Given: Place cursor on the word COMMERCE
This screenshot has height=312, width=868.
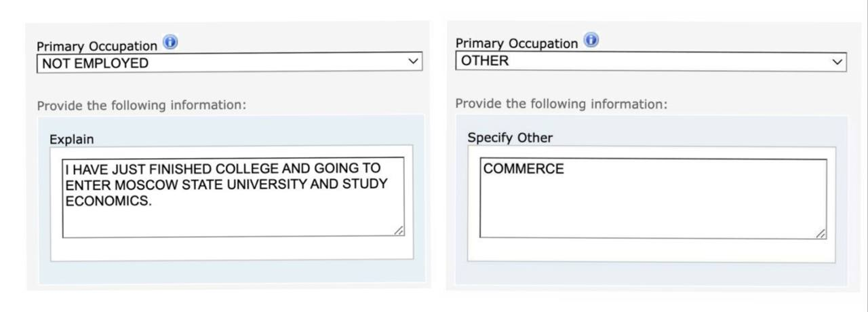Looking at the screenshot, I should pos(523,169).
